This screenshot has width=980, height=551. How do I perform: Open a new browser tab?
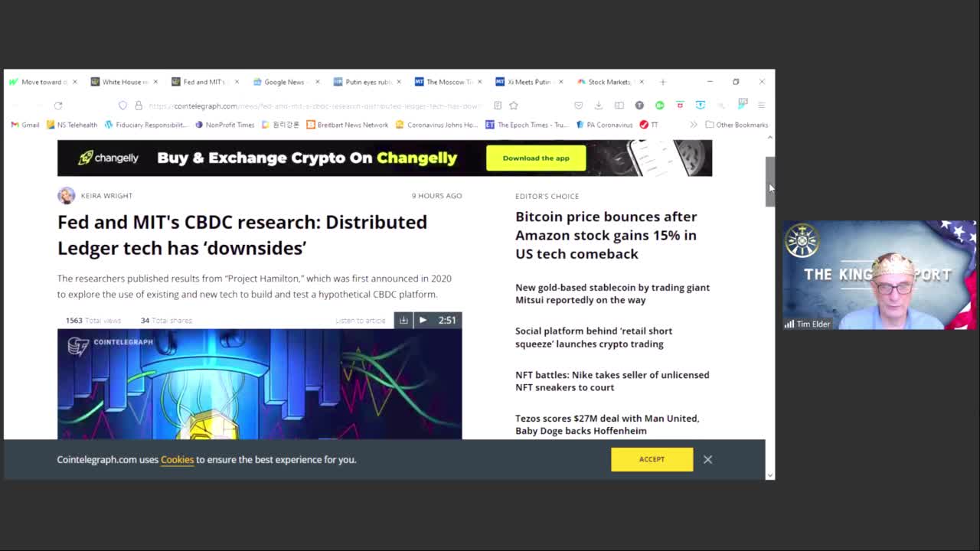coord(663,82)
